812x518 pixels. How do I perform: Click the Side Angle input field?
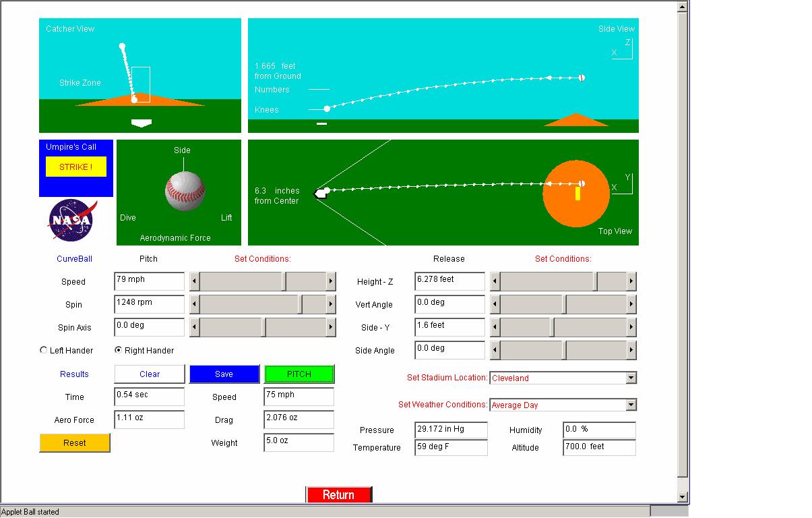click(450, 350)
